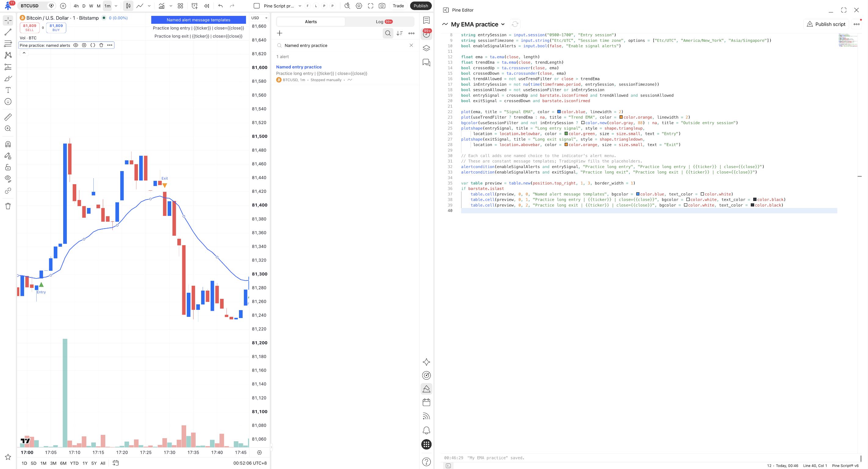868x469 pixels.
Task: Open chart type dropdown arrow
Action: click(149, 6)
